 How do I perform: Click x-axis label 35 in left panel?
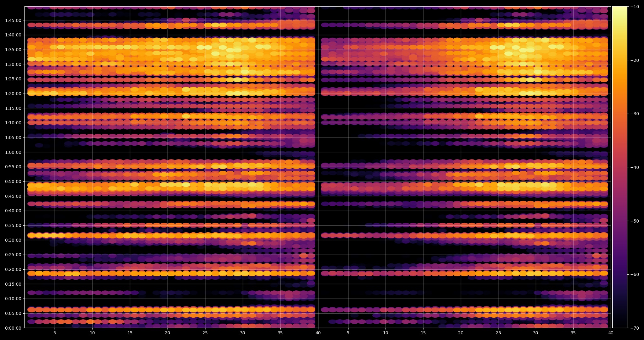click(x=280, y=333)
